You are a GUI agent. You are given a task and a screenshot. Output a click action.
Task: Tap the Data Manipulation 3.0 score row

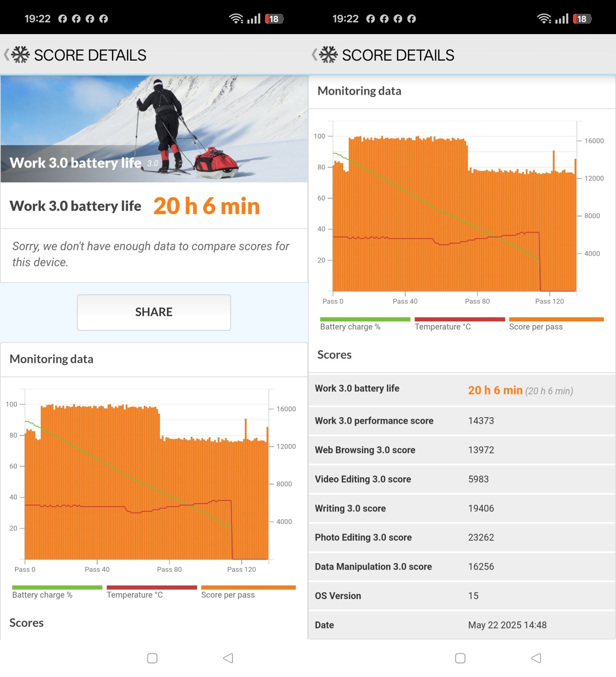coord(462,567)
